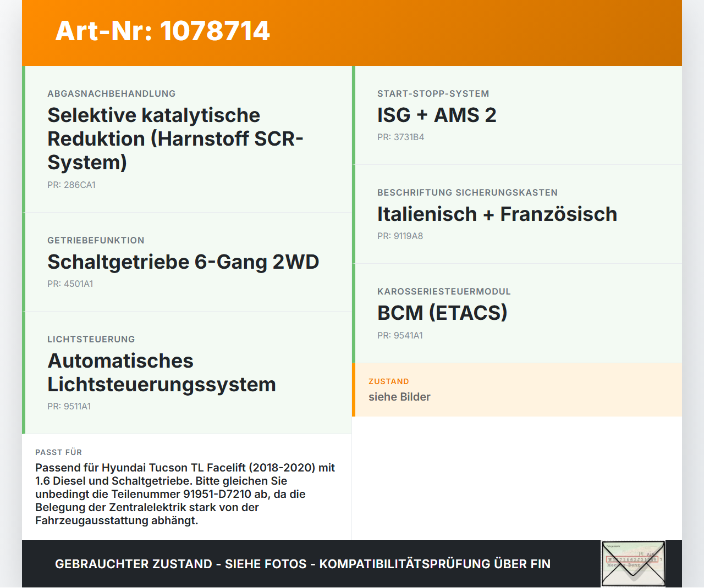
Task: Click the 'PR: 286CA1' code
Action: (x=71, y=185)
